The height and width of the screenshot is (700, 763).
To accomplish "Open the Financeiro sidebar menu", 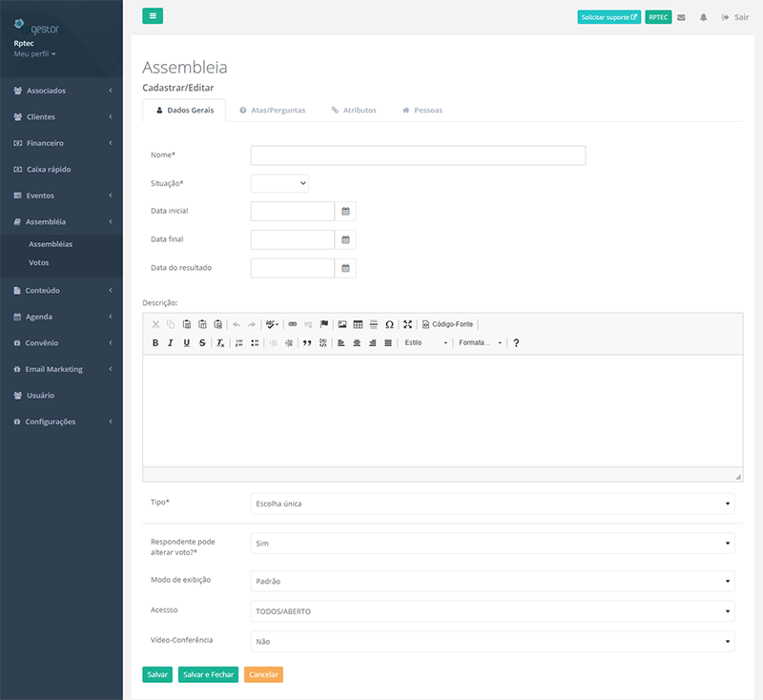I will click(61, 143).
